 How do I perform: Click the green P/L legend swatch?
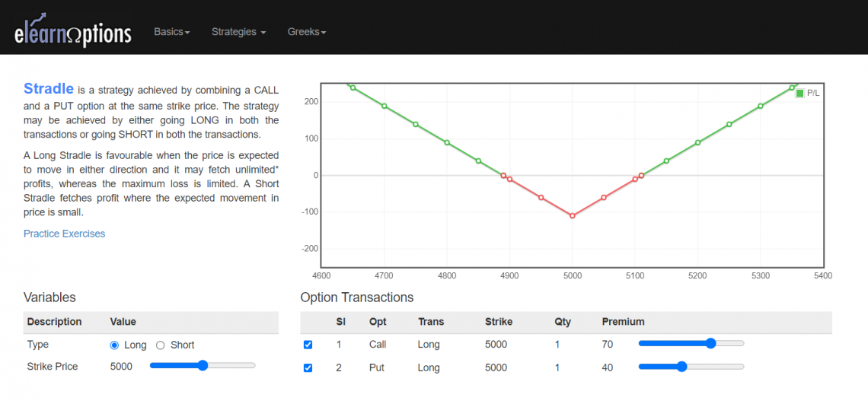(x=799, y=93)
